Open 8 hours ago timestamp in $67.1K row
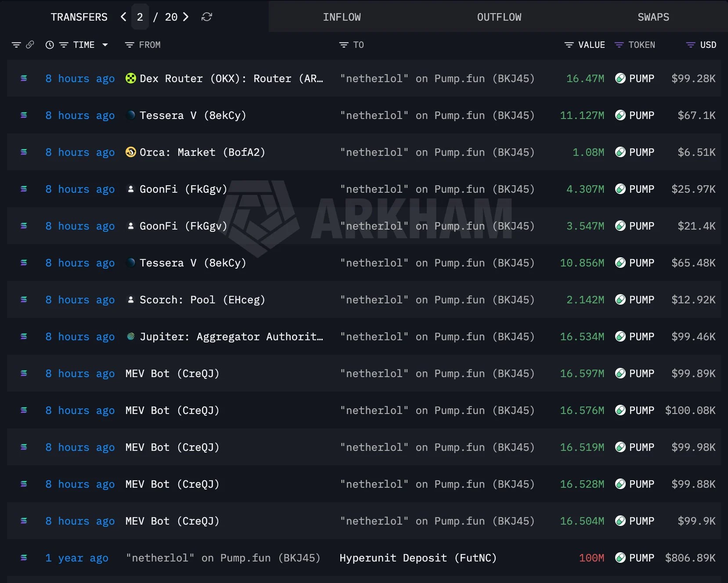 (x=80, y=115)
